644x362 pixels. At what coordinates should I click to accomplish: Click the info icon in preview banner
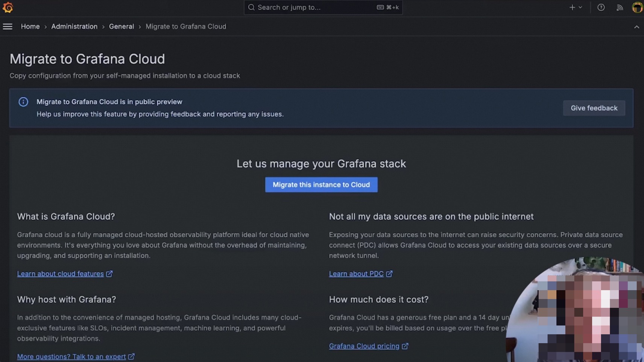click(x=23, y=102)
